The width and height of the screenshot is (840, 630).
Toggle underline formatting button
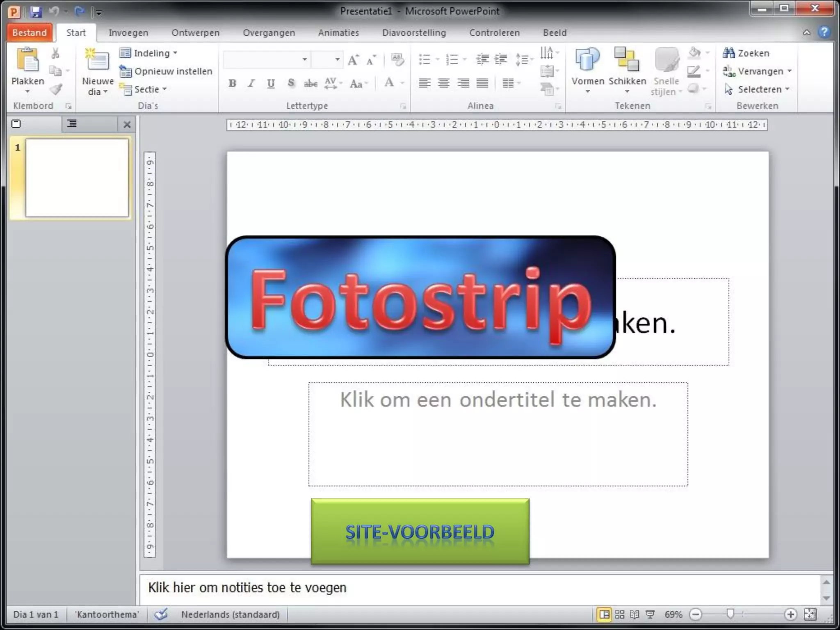[x=271, y=83]
